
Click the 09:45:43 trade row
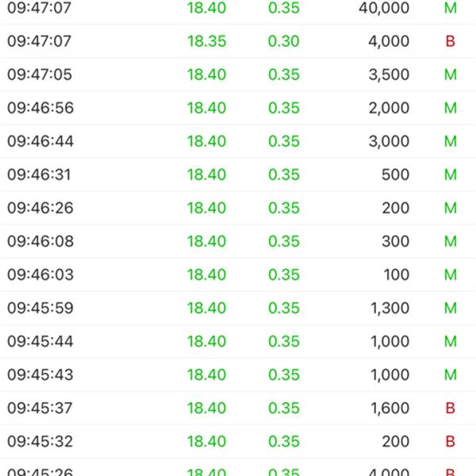pos(238,374)
